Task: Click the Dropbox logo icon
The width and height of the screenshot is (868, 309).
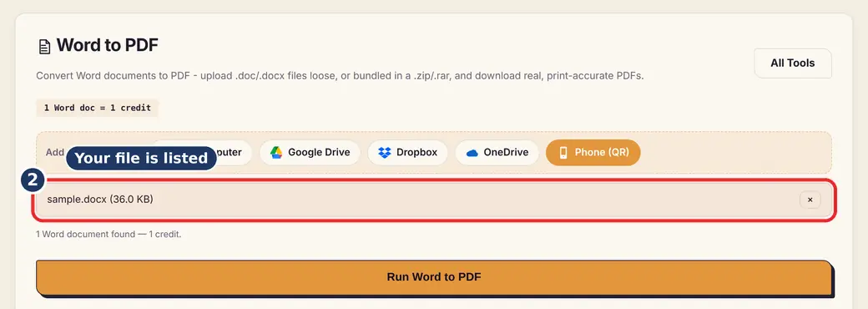Action: pyautogui.click(x=385, y=153)
